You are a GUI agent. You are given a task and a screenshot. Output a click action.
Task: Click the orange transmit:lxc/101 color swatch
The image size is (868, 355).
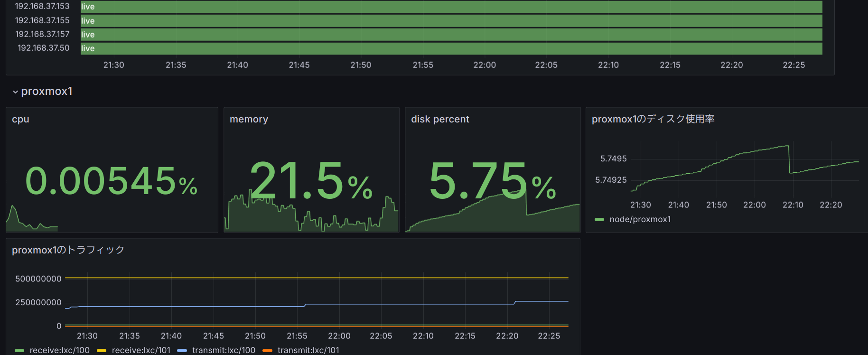pos(267,351)
